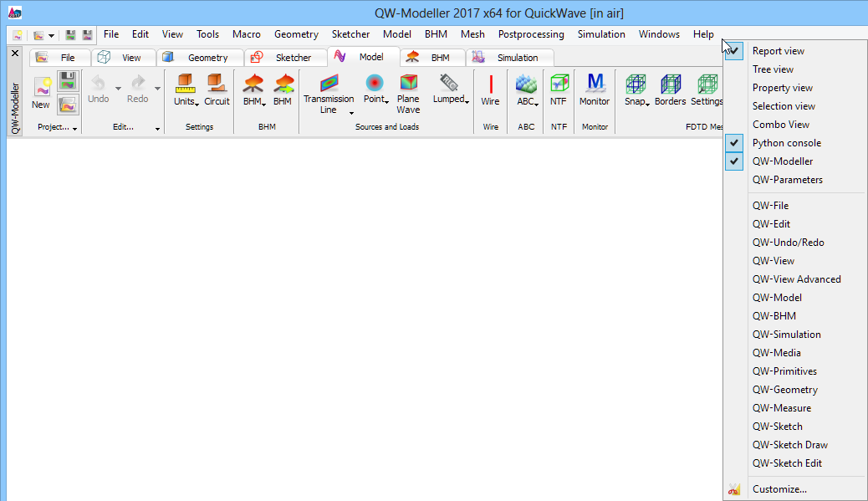
Task: Open the first BHM dropdown button
Action: (x=254, y=90)
